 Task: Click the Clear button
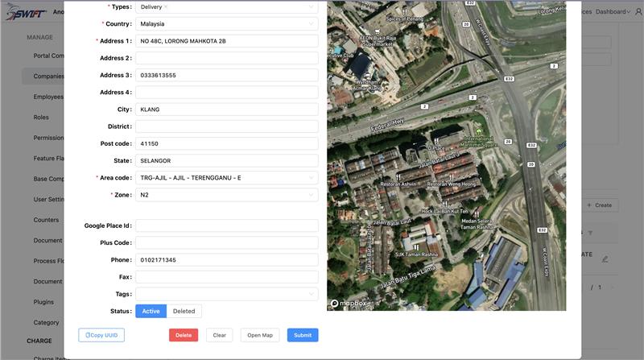click(x=219, y=335)
